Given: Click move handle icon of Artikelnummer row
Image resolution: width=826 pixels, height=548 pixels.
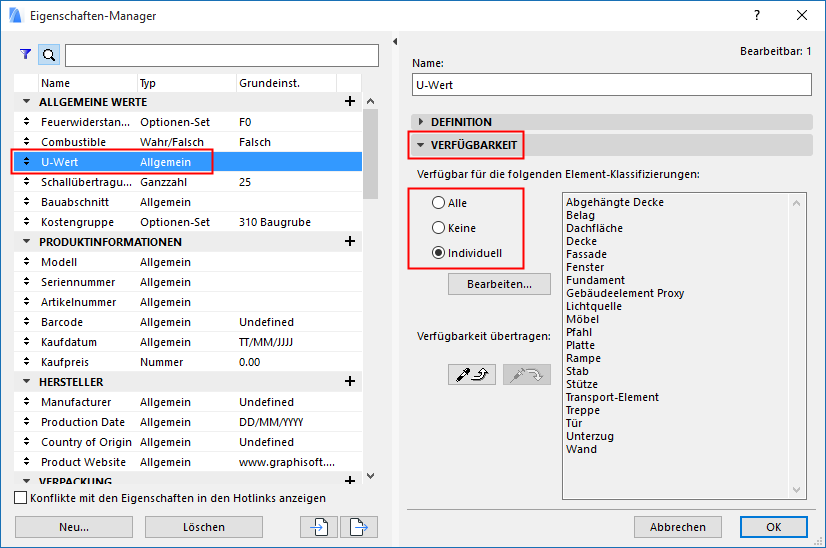Looking at the screenshot, I should point(26,302).
